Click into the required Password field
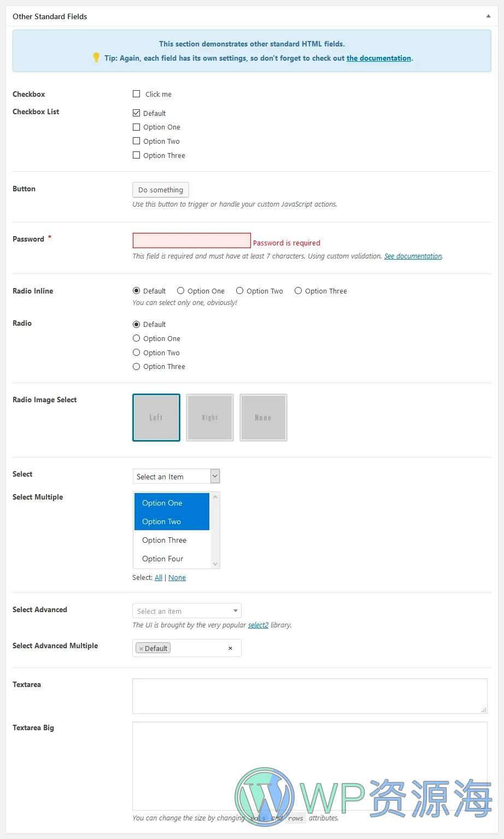504x839 pixels. pyautogui.click(x=191, y=240)
